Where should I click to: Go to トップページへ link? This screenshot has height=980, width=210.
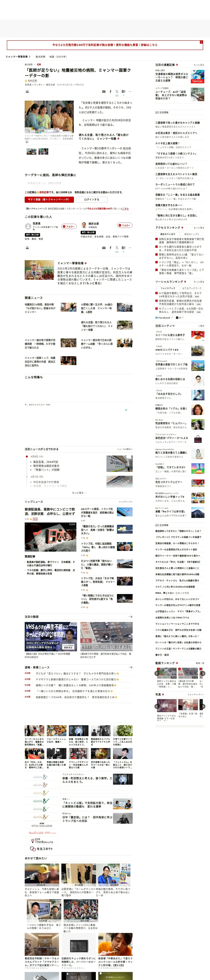point(126,502)
